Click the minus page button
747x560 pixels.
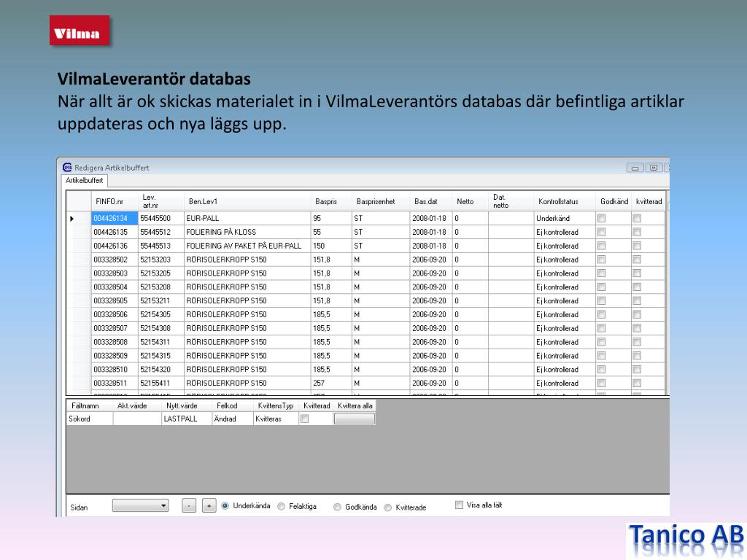pos(189,506)
